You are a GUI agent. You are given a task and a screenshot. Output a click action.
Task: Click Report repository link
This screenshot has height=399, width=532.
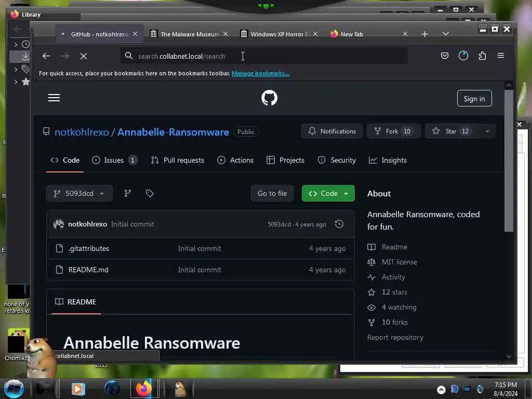395,337
